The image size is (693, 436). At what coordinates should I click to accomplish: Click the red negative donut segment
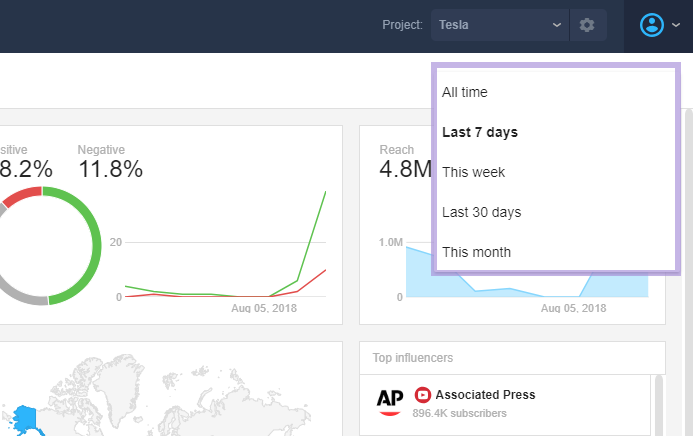(23, 195)
